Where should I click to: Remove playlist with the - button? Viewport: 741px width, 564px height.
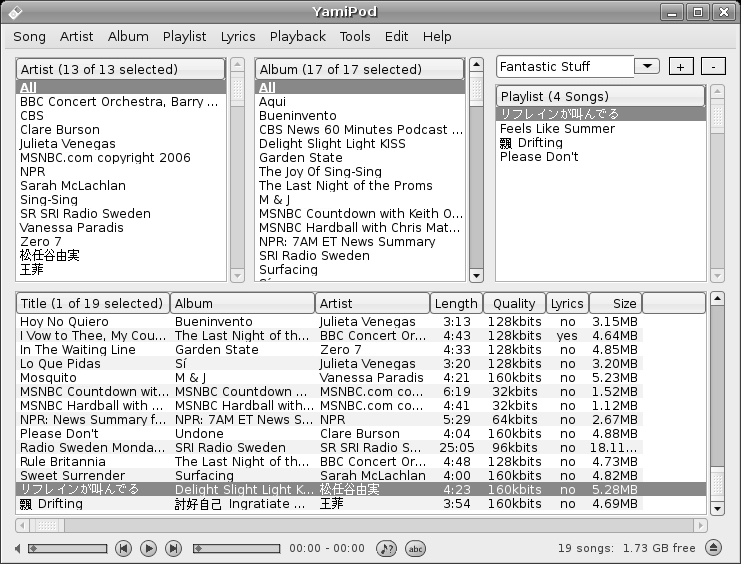coord(712,66)
